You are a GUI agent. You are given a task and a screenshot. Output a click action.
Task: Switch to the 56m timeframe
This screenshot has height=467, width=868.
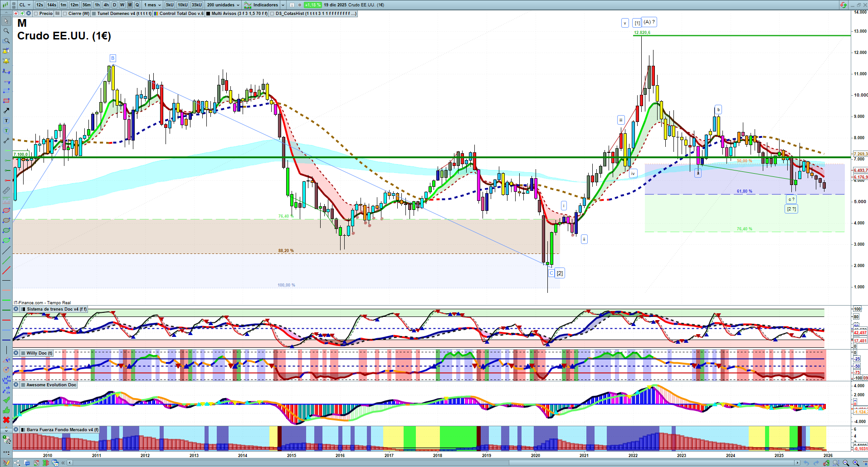pyautogui.click(x=87, y=5)
